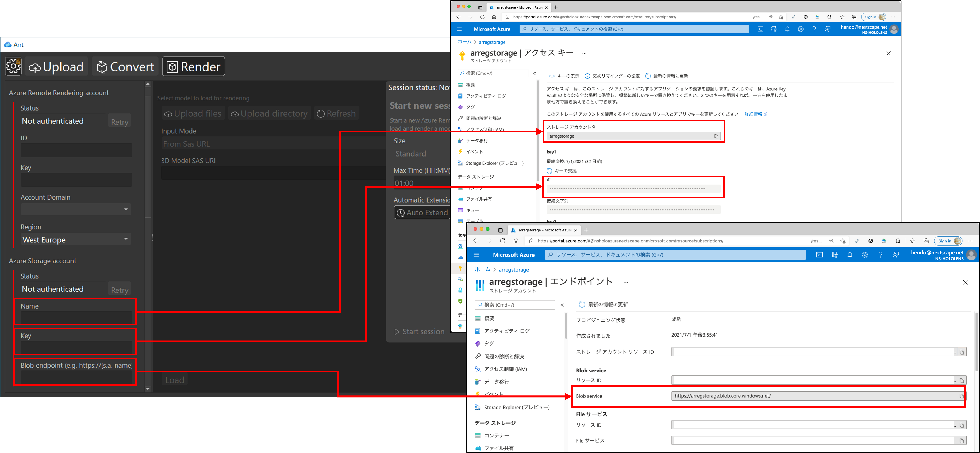
Task: Copy the Blob service endpoint URL
Action: (x=961, y=396)
